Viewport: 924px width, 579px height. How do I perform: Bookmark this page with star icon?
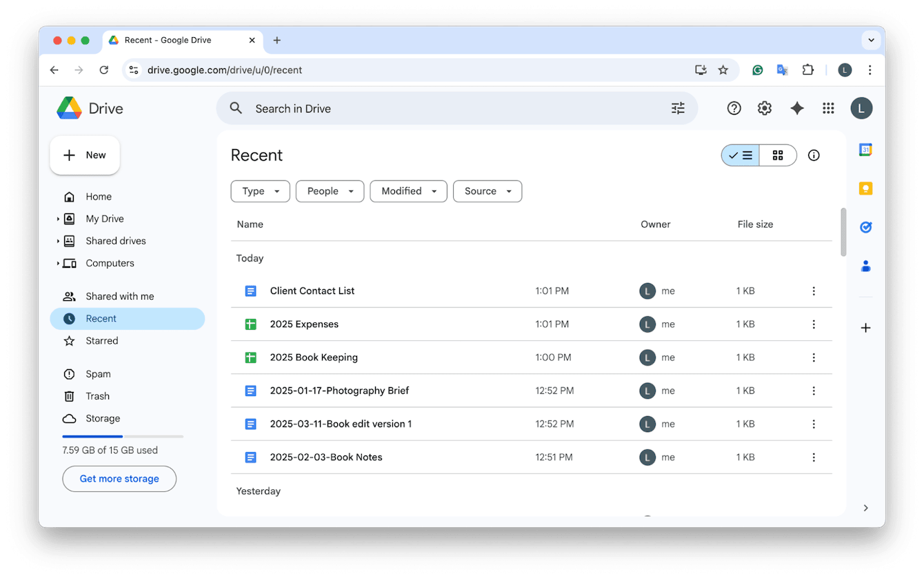pyautogui.click(x=723, y=70)
